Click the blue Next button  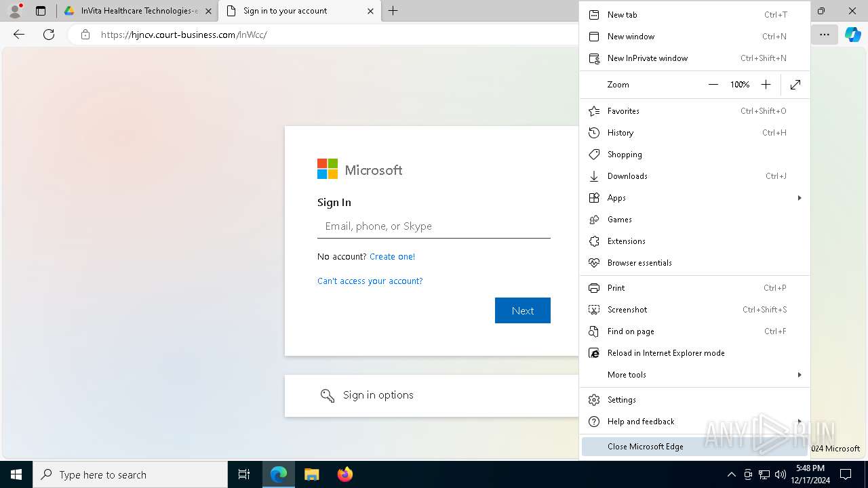click(x=523, y=310)
